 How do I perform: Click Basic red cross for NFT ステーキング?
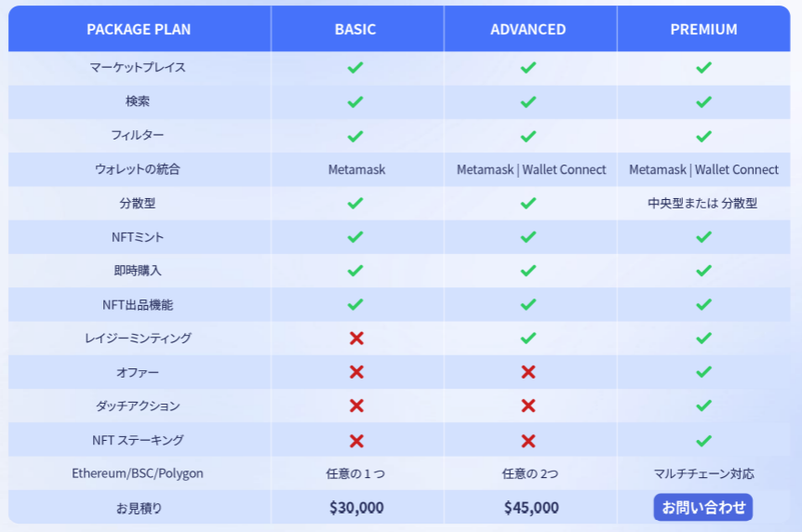tap(355, 440)
